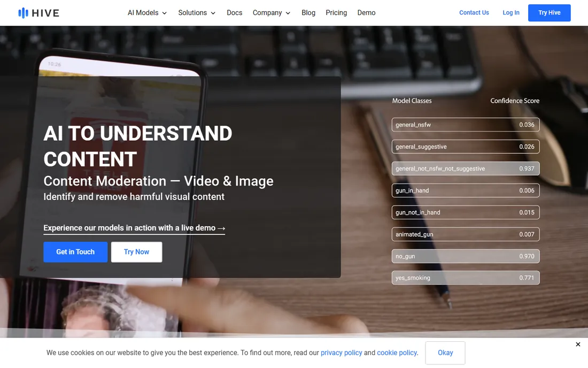Screen dimensions: 588x368
Task: Click the HIVE wordmark text
Action: click(45, 13)
